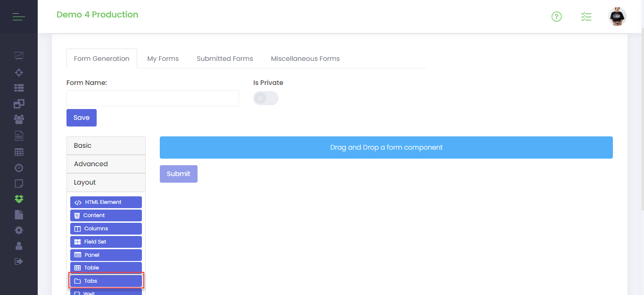
Task: Click the Demo 4 Production title
Action: (98, 15)
